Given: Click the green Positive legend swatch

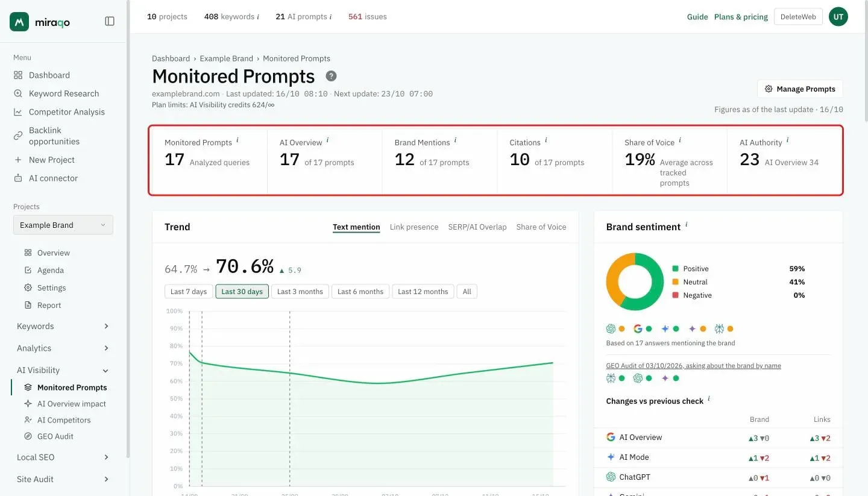Looking at the screenshot, I should (676, 269).
